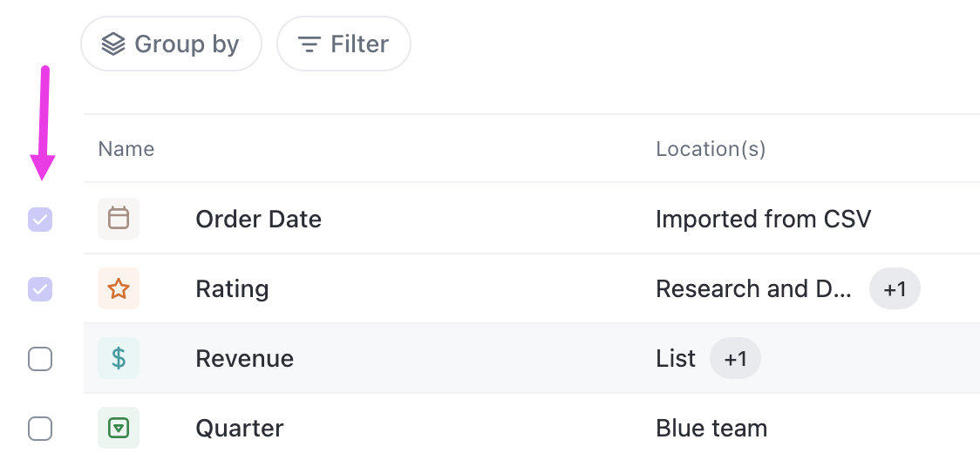Viewport: 980px width, 460px height.
Task: Click the layers icon in Group by
Action: [x=113, y=44]
